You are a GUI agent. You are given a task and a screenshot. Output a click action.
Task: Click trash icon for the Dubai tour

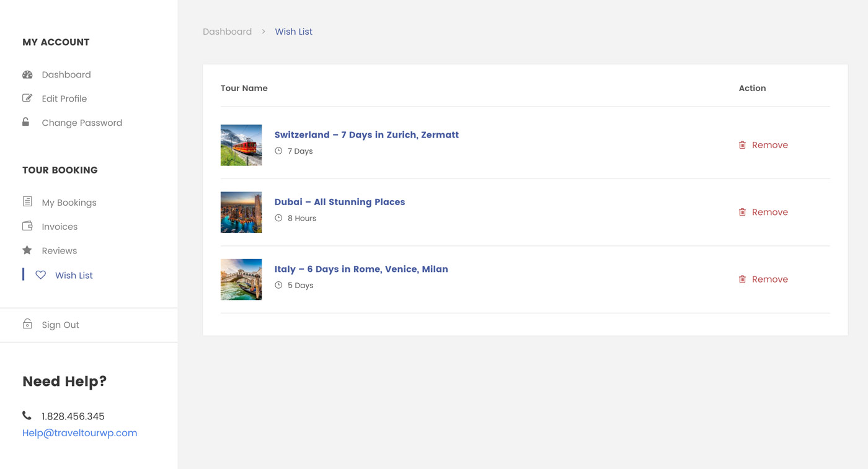pos(742,212)
